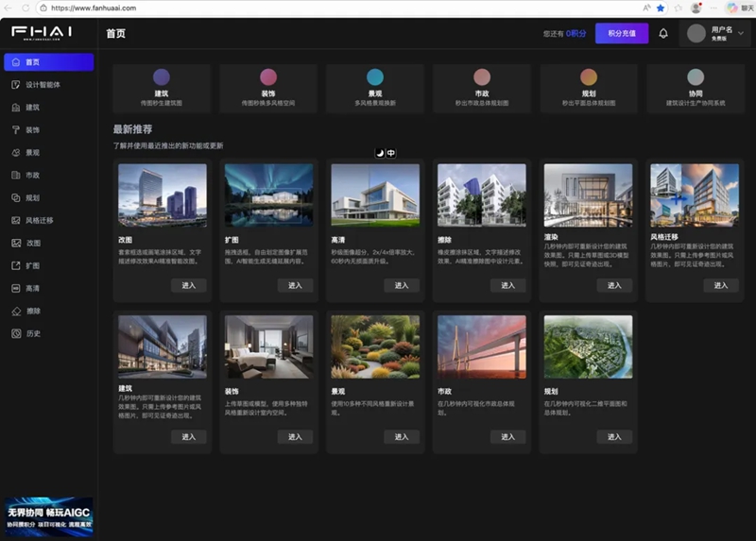Screen dimensions: 756x541
Task: Open 设计智能体 in the sidebar
Action: click(x=42, y=85)
